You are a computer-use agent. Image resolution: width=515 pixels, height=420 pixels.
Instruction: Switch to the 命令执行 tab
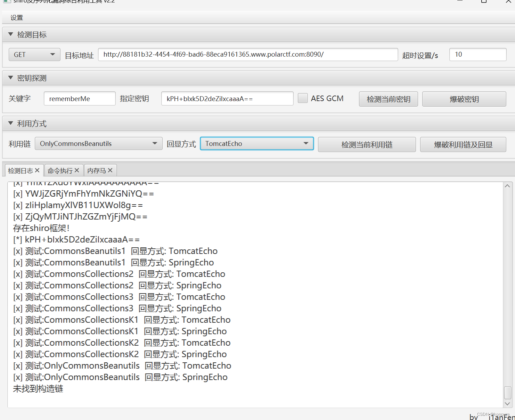pyautogui.click(x=60, y=171)
